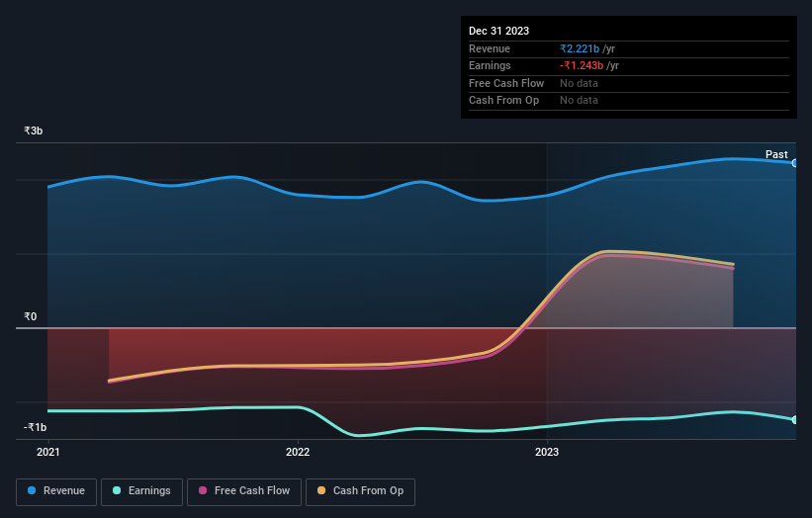
Task: Click the earnings end-point marker on teal line
Action: click(x=795, y=420)
